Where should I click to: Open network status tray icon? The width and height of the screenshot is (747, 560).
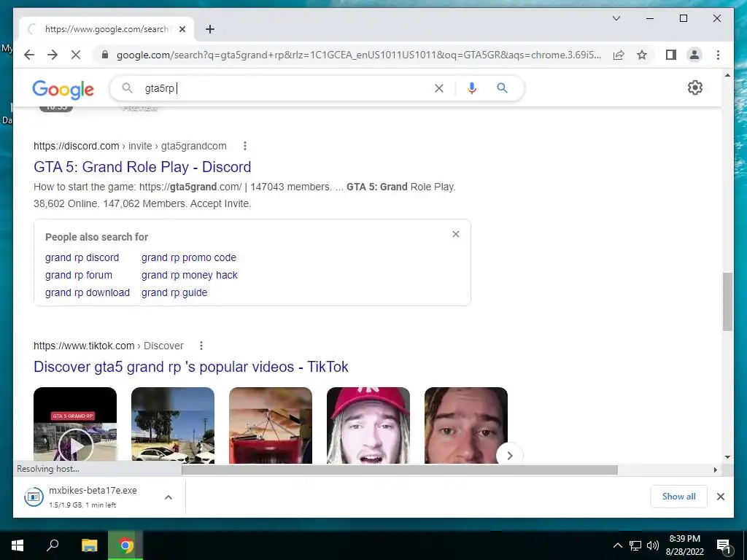pos(635,545)
